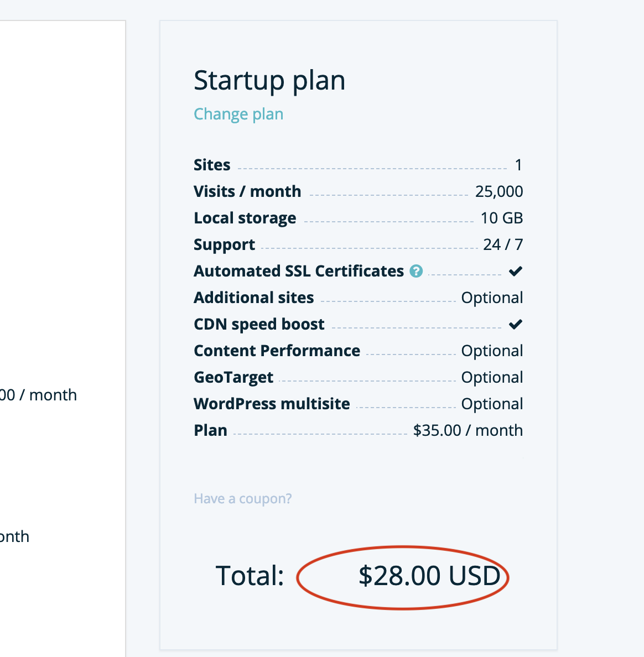Click the Total: label
The height and width of the screenshot is (657, 644).
(250, 576)
